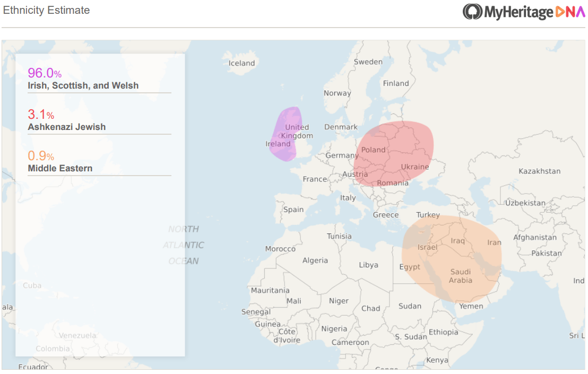Select the Irish, Scottish, and Welsh entry
This screenshot has height=374, width=588.
[83, 85]
